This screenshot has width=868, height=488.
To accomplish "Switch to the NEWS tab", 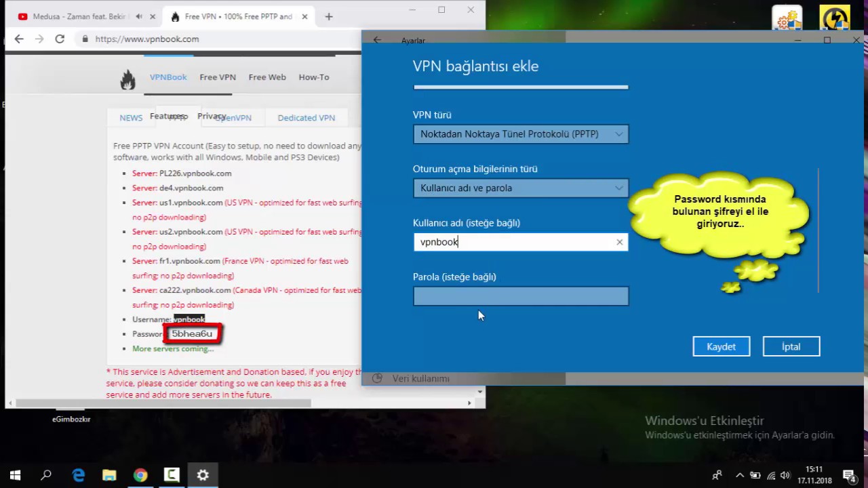I will click(x=131, y=118).
